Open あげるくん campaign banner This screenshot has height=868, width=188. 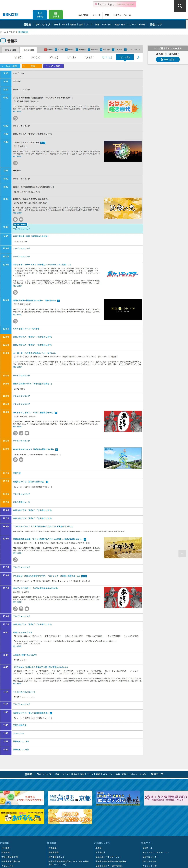(x=22, y=817)
